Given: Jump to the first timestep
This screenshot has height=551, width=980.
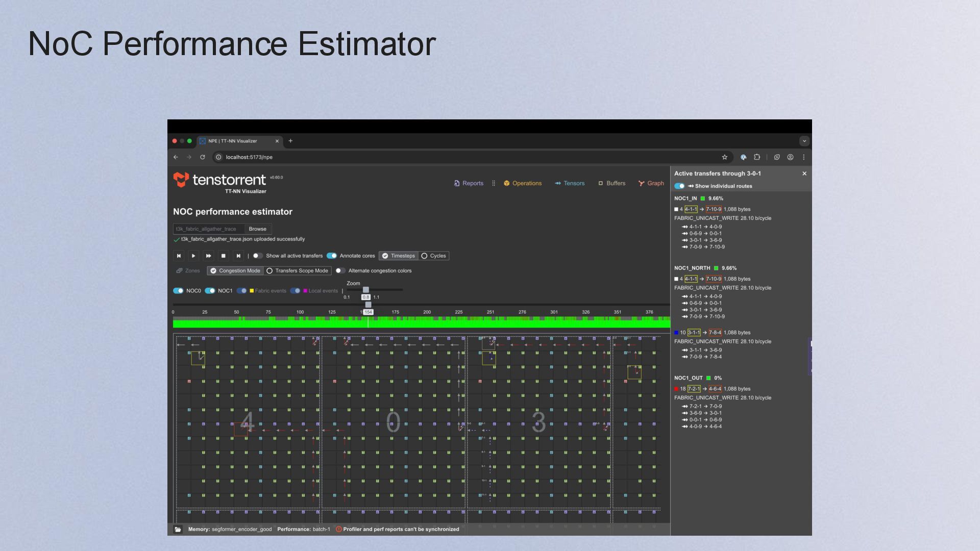Looking at the screenshot, I should click(179, 256).
